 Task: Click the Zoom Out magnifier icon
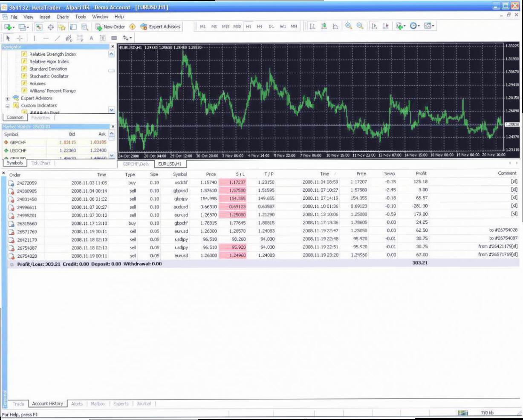pos(360,26)
